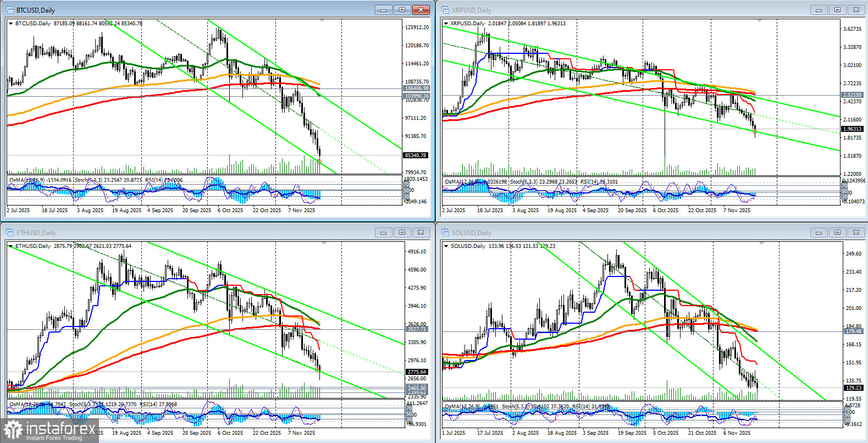Image resolution: width=868 pixels, height=443 pixels.
Task: Close the ETHUSD,Daily chart window
Action: click(x=421, y=232)
